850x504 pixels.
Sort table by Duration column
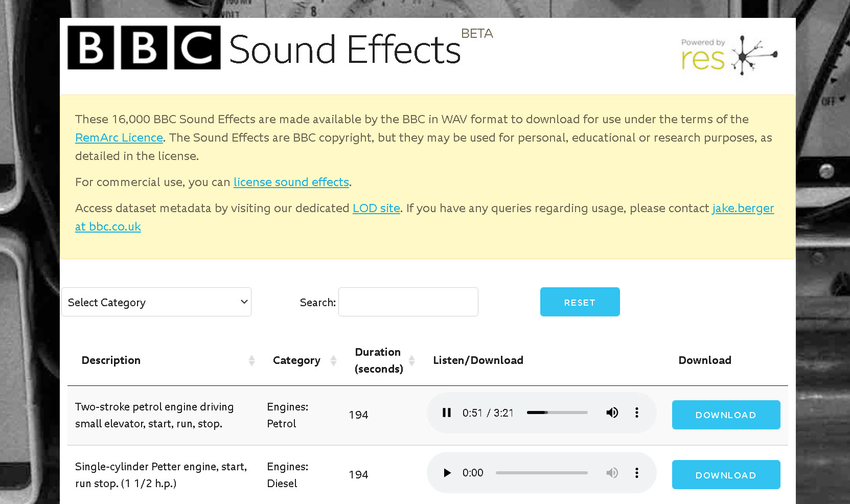click(x=411, y=360)
